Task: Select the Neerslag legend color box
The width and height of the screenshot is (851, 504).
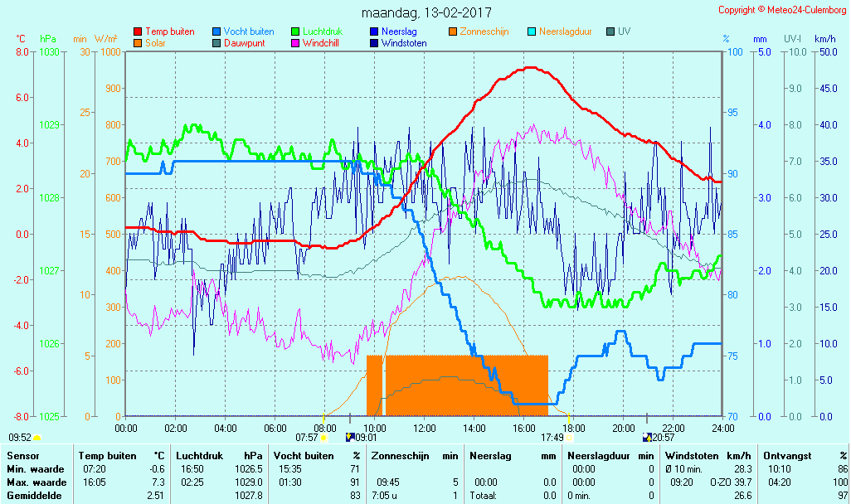Action: [374, 31]
